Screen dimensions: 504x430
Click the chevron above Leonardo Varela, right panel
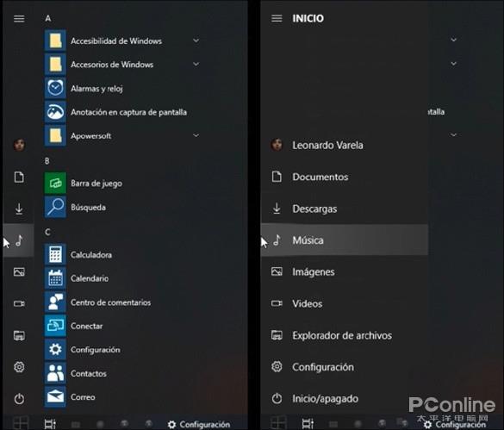(x=453, y=134)
